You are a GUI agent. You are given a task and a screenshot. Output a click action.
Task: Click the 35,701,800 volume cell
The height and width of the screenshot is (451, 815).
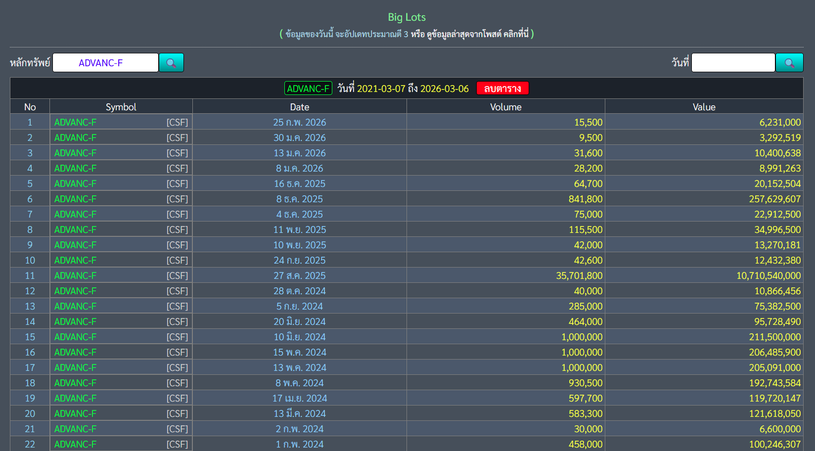click(x=573, y=275)
